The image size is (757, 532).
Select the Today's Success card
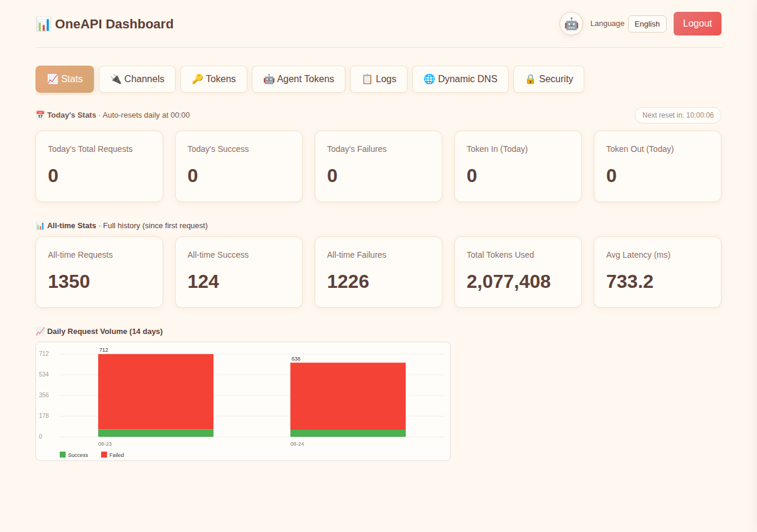point(239,167)
